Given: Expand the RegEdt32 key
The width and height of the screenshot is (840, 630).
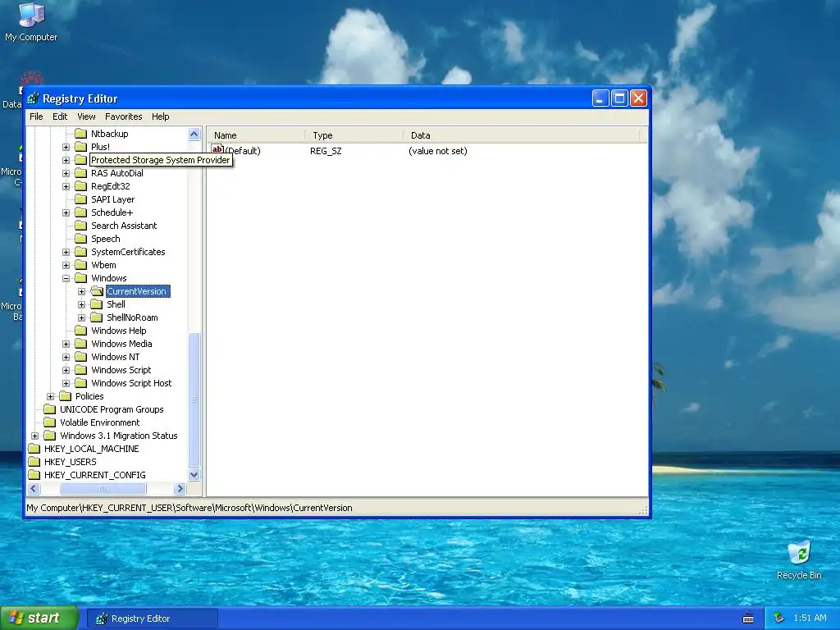Looking at the screenshot, I should point(66,186).
